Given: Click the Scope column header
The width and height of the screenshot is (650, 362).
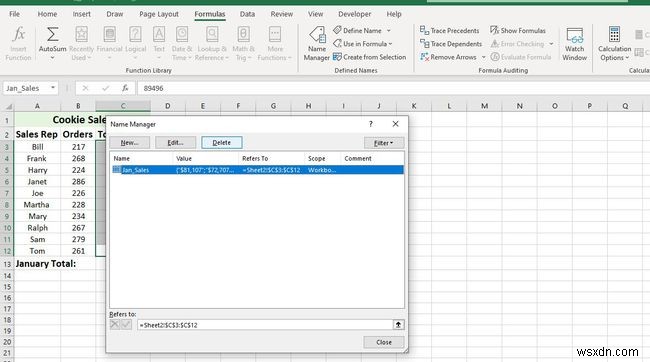Looking at the screenshot, I should coord(322,158).
